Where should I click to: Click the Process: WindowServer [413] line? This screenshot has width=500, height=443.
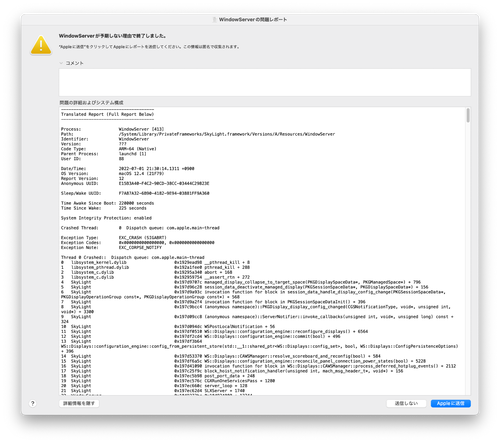[113, 129]
